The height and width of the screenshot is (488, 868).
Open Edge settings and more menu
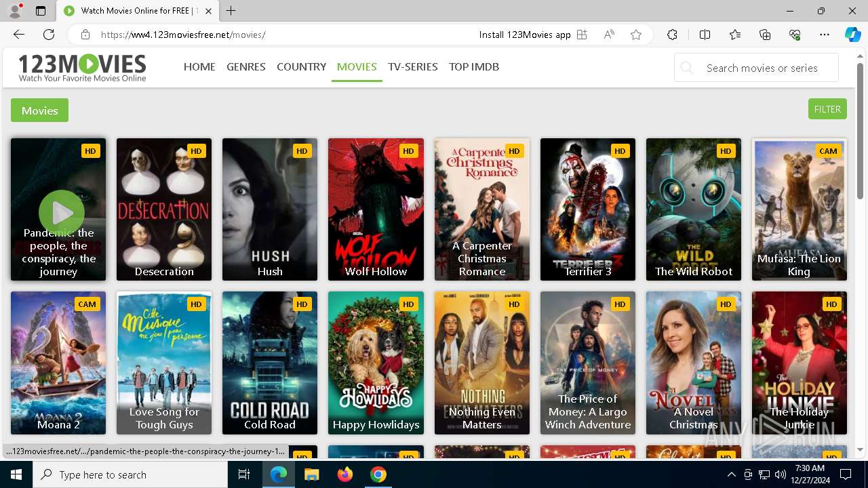coord(825,35)
